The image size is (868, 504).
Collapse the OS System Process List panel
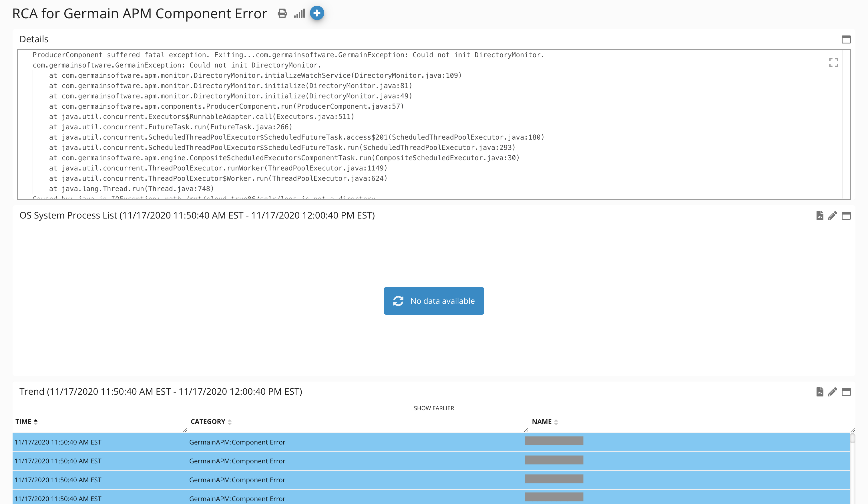pos(846,216)
